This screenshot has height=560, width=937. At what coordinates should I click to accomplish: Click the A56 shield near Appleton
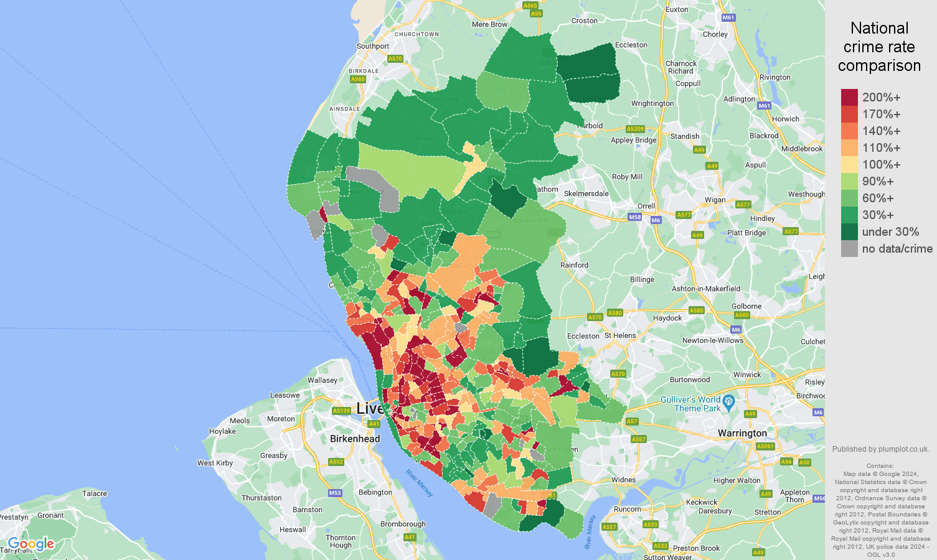click(x=787, y=462)
